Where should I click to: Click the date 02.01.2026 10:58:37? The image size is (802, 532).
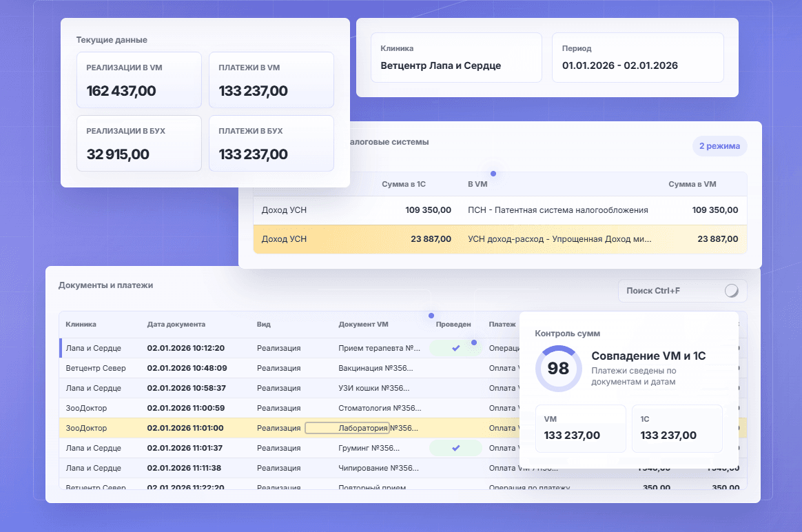[x=186, y=388]
